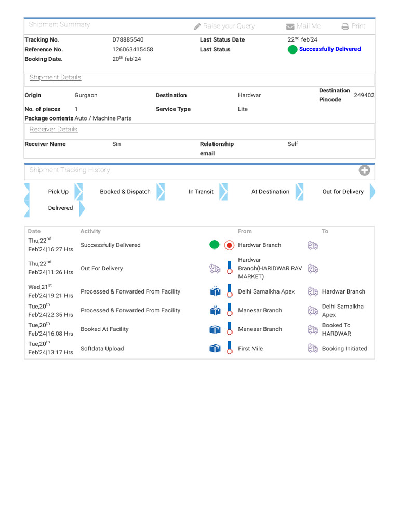The width and height of the screenshot is (399, 532).
Task: Click box icon in 22:35 Hrs row
Action: click(x=215, y=311)
